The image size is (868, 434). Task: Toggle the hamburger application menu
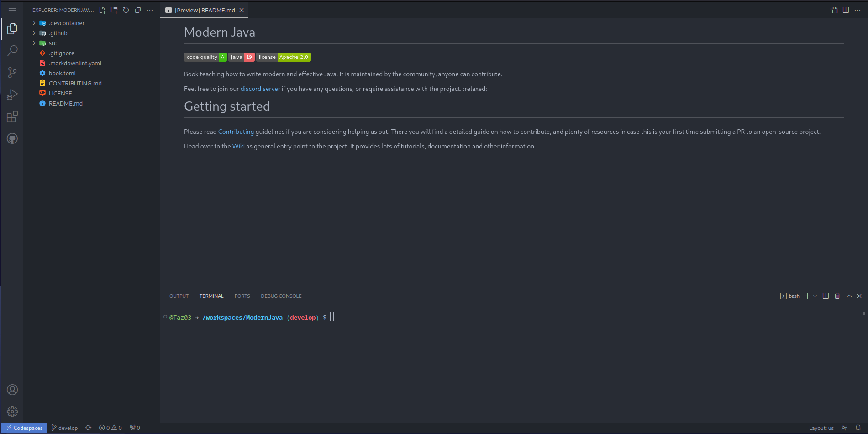12,10
